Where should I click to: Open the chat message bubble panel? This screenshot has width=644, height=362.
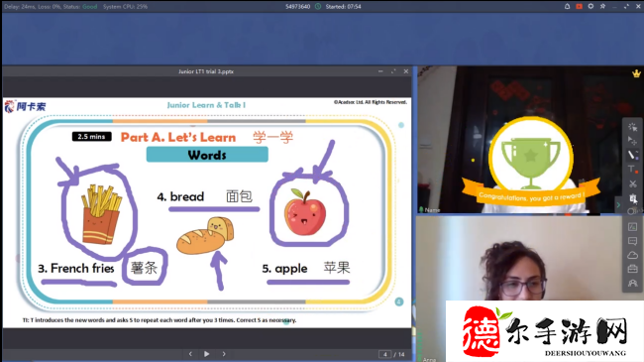point(632,241)
